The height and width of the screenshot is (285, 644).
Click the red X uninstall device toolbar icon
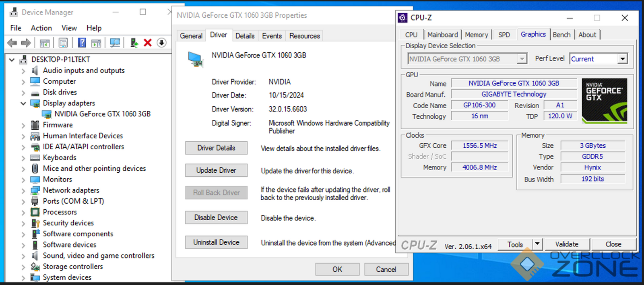point(148,43)
